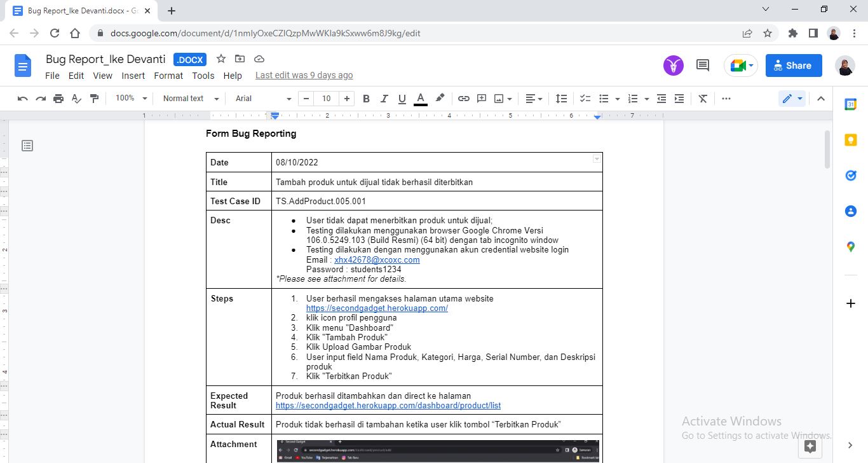Click the xhx42678@xcoxc.com email link
Viewport: 868px width, 463px height.
pyautogui.click(x=377, y=259)
